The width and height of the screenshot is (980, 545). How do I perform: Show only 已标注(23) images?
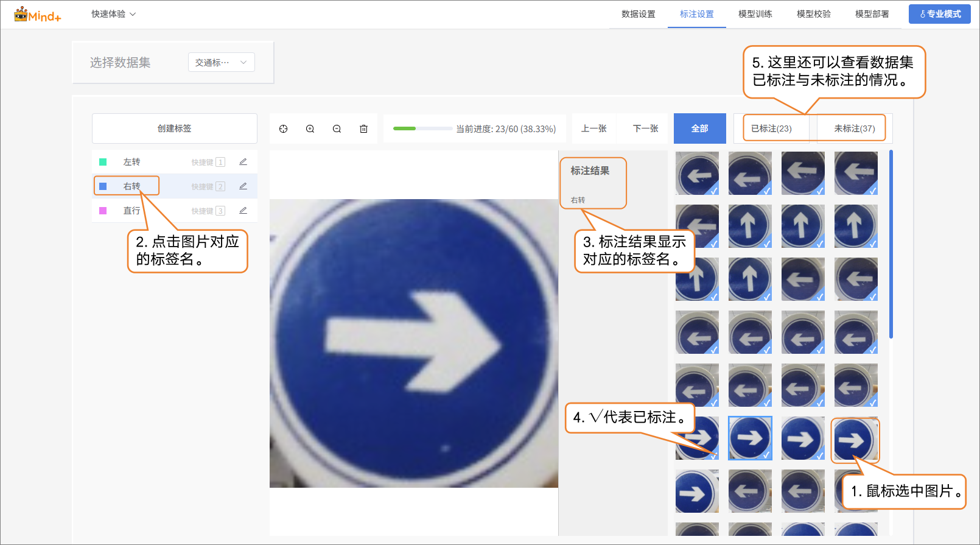[x=771, y=128]
